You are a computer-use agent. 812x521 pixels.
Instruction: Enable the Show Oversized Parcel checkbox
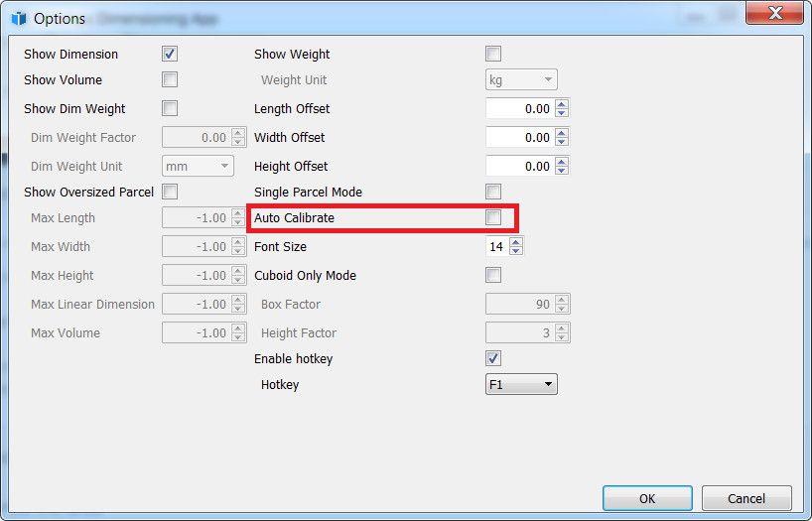[x=170, y=192]
